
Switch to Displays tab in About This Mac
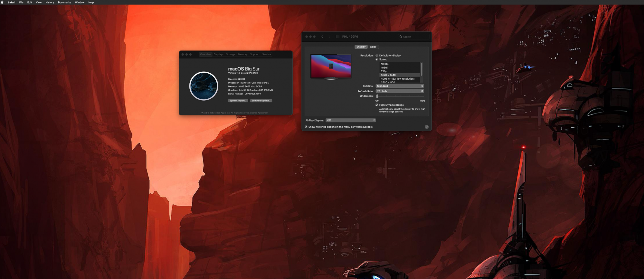(x=218, y=54)
